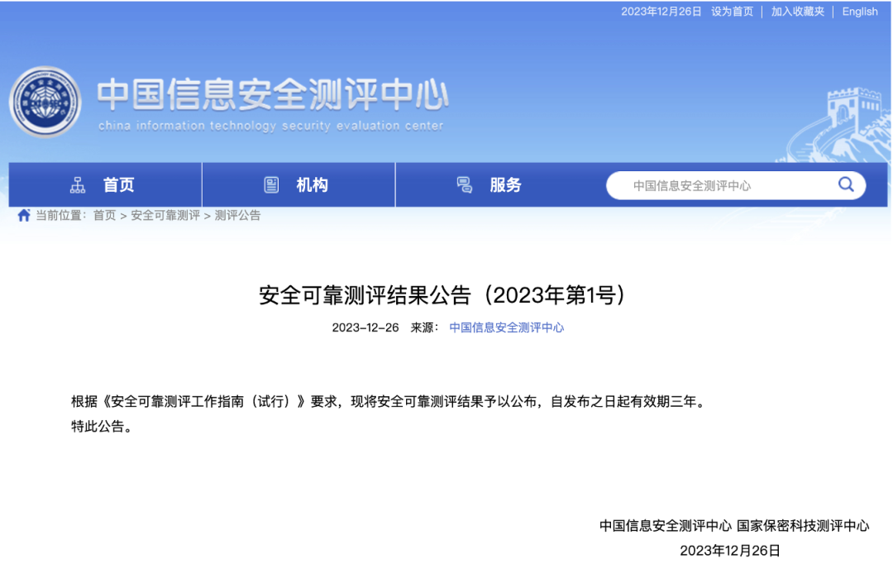The height and width of the screenshot is (588, 893).
Task: Switch to the English version
Action: click(x=859, y=12)
